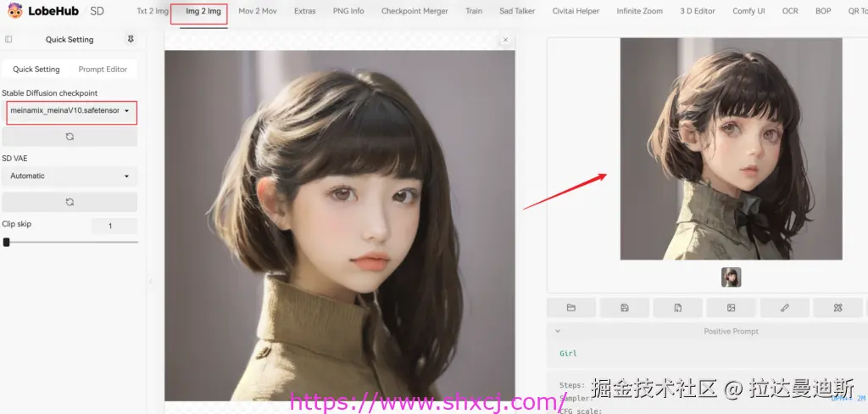Click the 'Positive Prompt' header text
The height and width of the screenshot is (414, 868).
click(731, 331)
